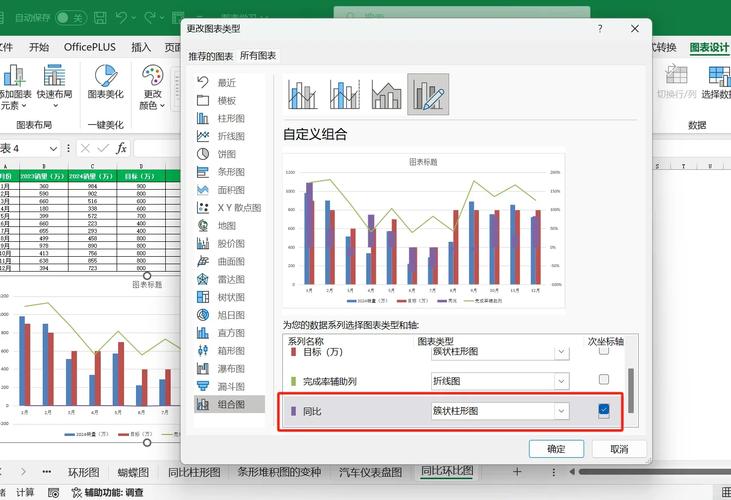The height and width of the screenshot is (500, 731).
Task: Choose 箱形图 box plot category
Action: (x=228, y=351)
